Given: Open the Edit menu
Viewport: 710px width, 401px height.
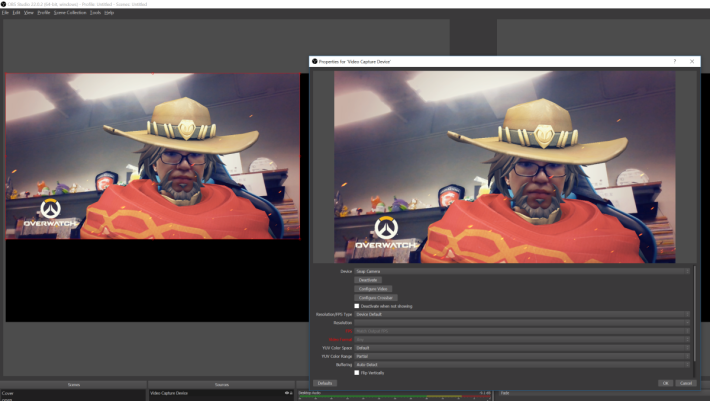Looking at the screenshot, I should point(16,13).
